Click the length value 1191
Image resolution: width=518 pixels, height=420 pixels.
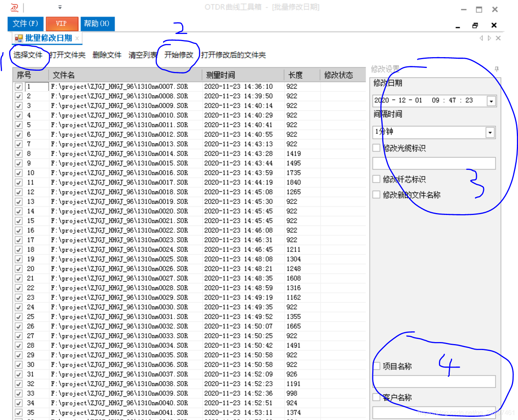(294, 384)
